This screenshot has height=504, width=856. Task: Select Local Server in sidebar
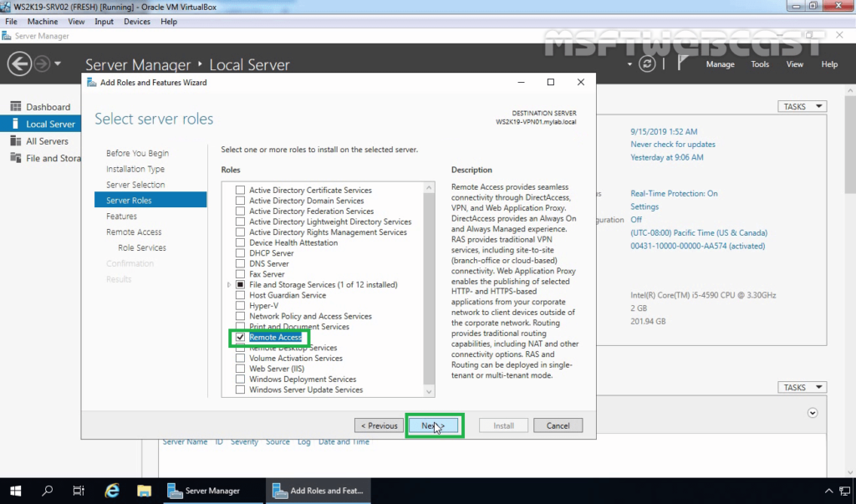pos(40,124)
